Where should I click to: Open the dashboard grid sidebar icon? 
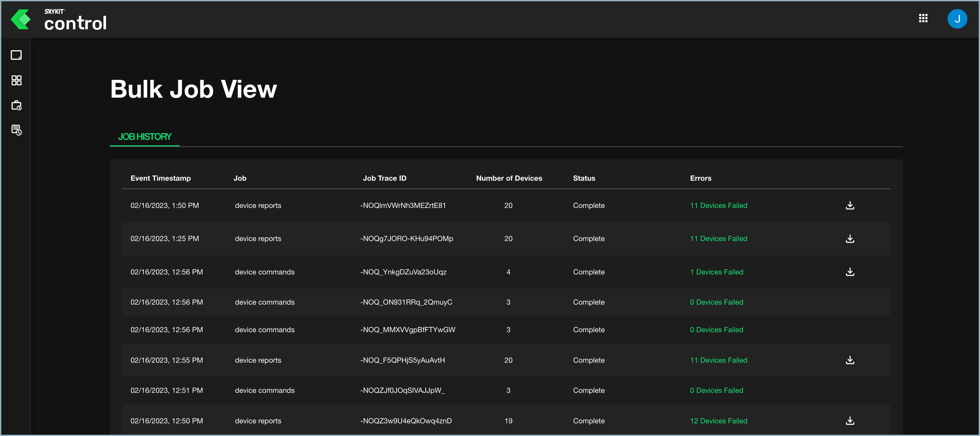pyautogui.click(x=16, y=80)
